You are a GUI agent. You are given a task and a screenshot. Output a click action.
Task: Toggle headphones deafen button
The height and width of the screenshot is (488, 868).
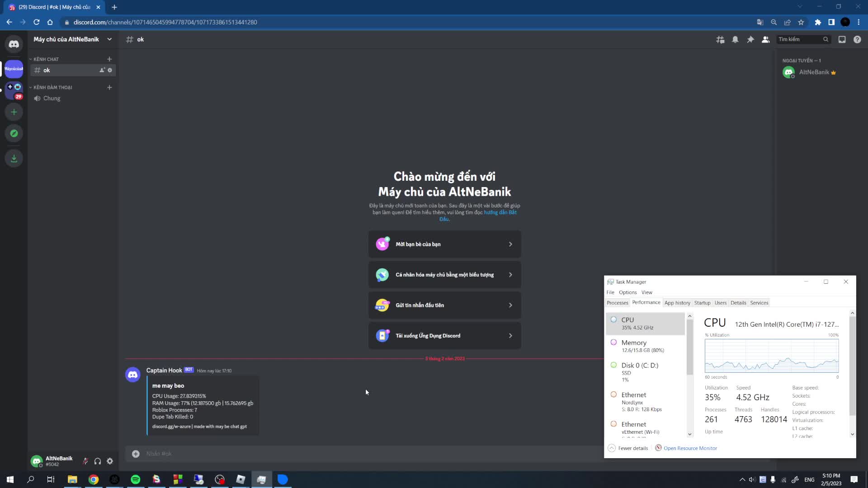98,461
